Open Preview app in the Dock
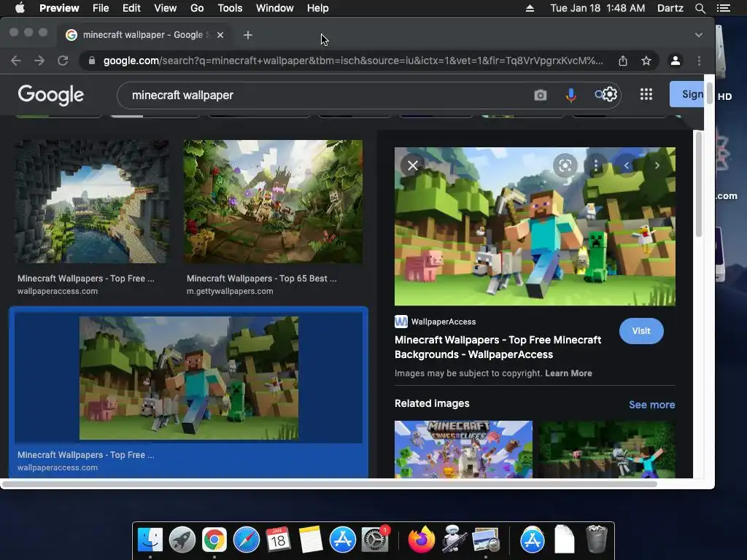This screenshot has height=560, width=747. [x=485, y=540]
